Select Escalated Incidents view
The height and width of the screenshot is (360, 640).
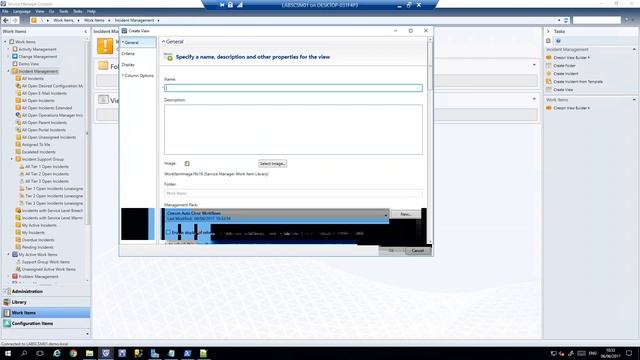pos(38,152)
